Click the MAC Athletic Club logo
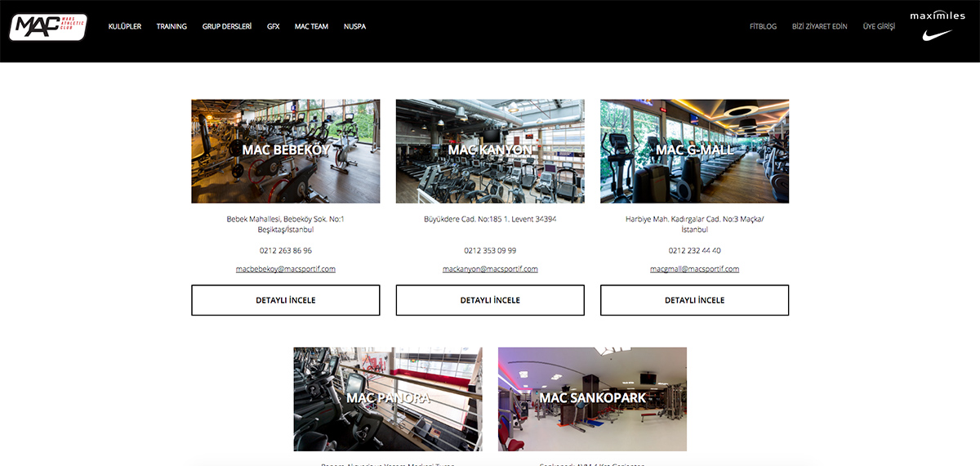Screen dimensions: 980x466 click(48, 27)
